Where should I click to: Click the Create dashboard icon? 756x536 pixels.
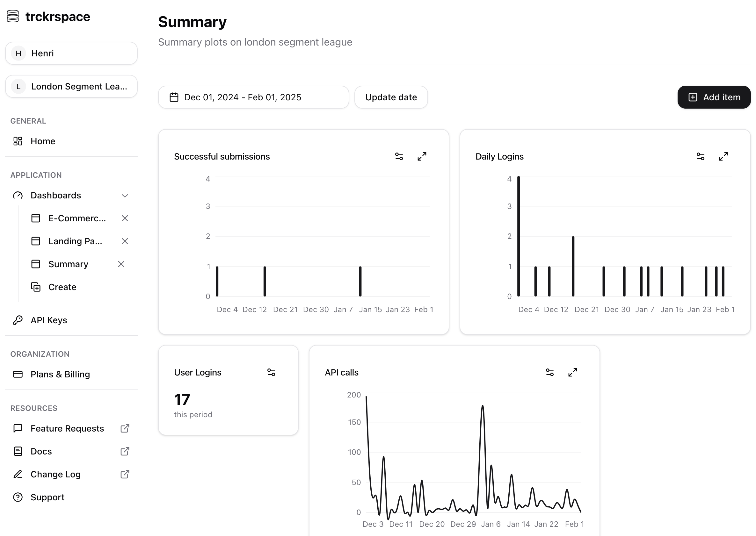(x=36, y=287)
